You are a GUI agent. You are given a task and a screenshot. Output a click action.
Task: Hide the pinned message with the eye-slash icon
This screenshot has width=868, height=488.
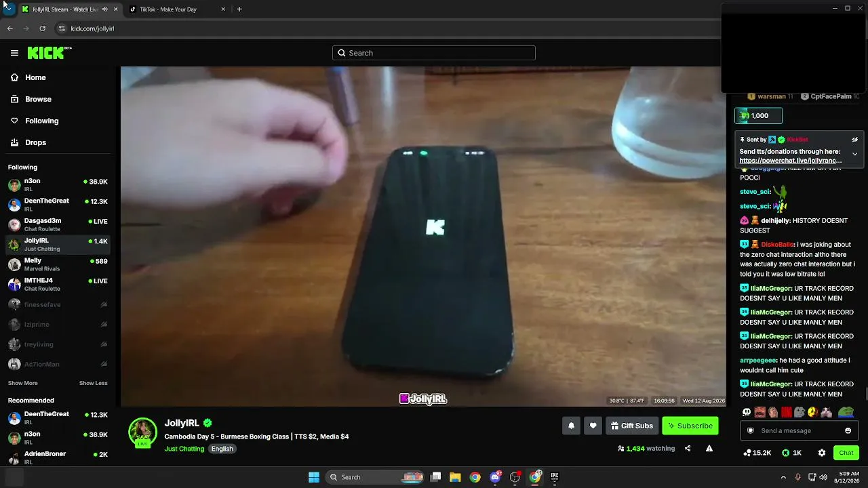coord(854,140)
